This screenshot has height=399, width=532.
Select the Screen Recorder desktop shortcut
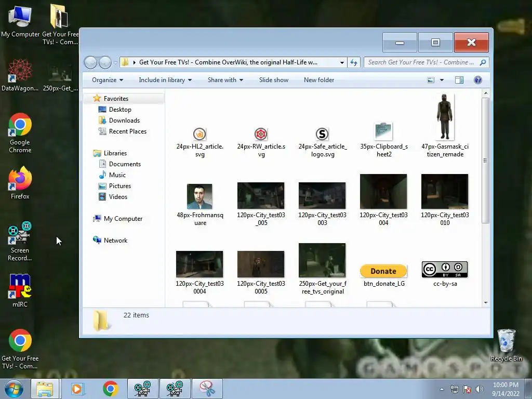pyautogui.click(x=20, y=241)
